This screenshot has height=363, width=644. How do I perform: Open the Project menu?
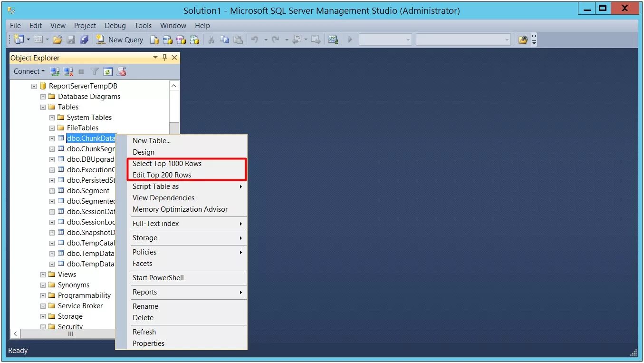[85, 26]
